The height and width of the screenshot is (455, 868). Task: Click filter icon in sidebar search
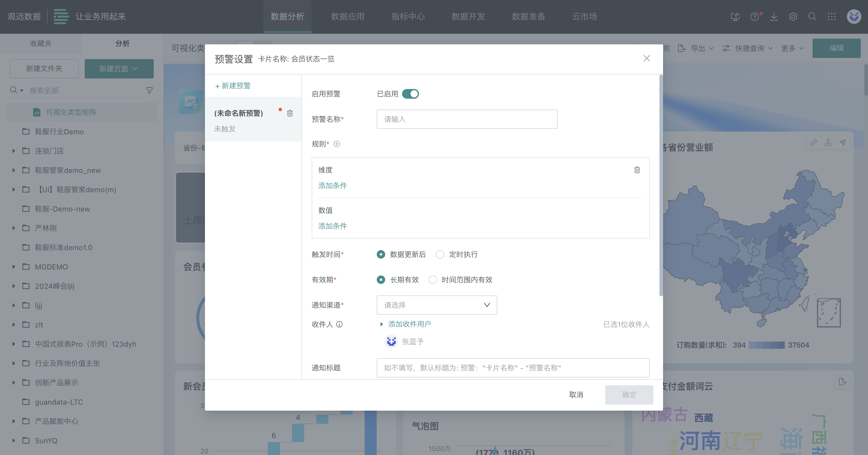tap(149, 91)
